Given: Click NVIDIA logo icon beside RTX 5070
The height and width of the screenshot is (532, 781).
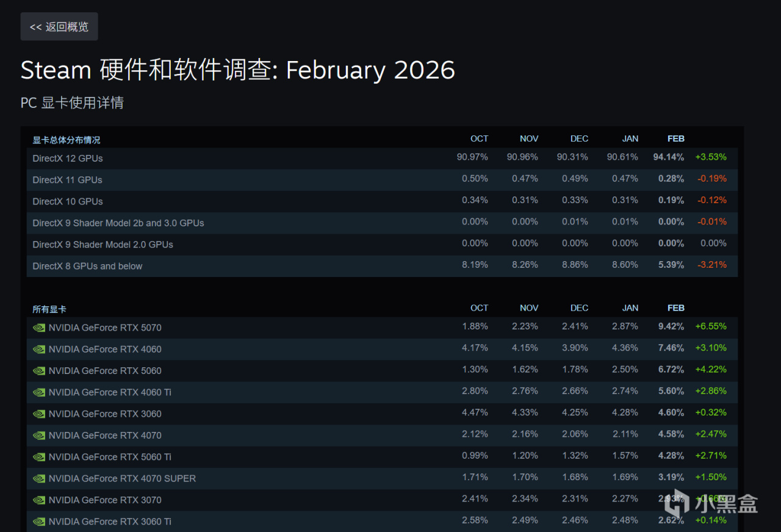Looking at the screenshot, I should [39, 328].
